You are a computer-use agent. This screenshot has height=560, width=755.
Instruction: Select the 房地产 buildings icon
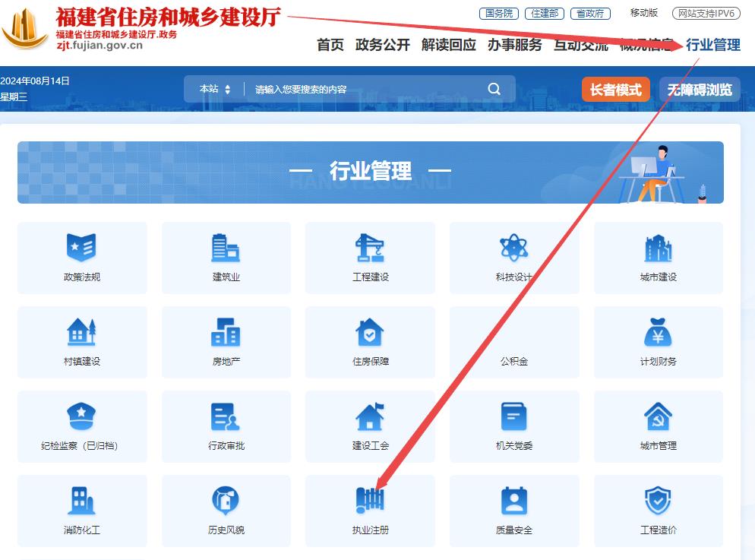(x=226, y=333)
